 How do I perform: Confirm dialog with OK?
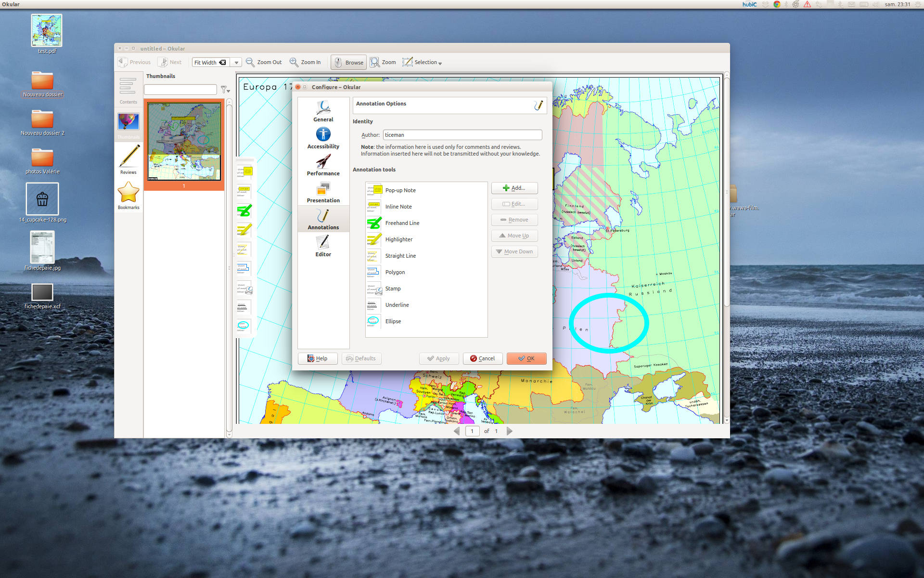click(526, 358)
